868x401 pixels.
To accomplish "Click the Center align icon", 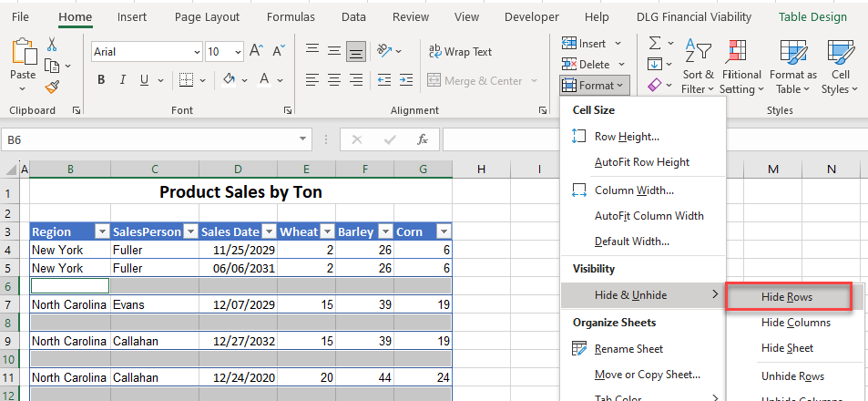I will pyautogui.click(x=334, y=80).
